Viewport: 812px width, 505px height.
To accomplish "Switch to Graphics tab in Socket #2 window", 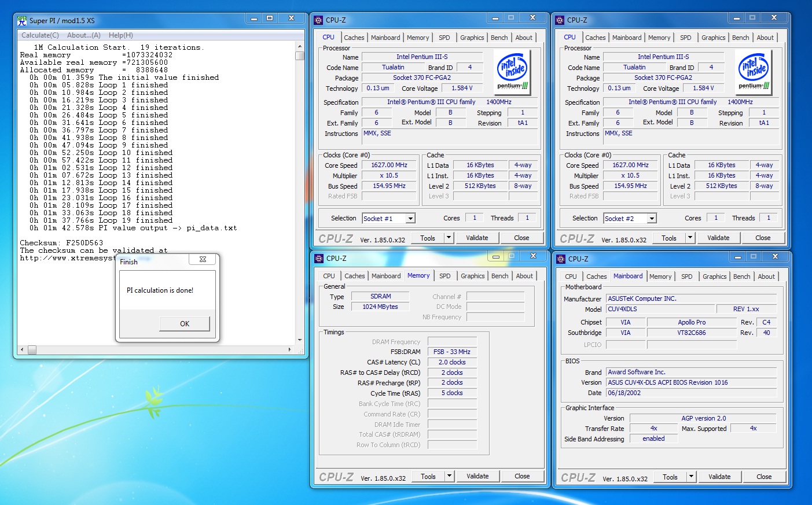I will [714, 38].
